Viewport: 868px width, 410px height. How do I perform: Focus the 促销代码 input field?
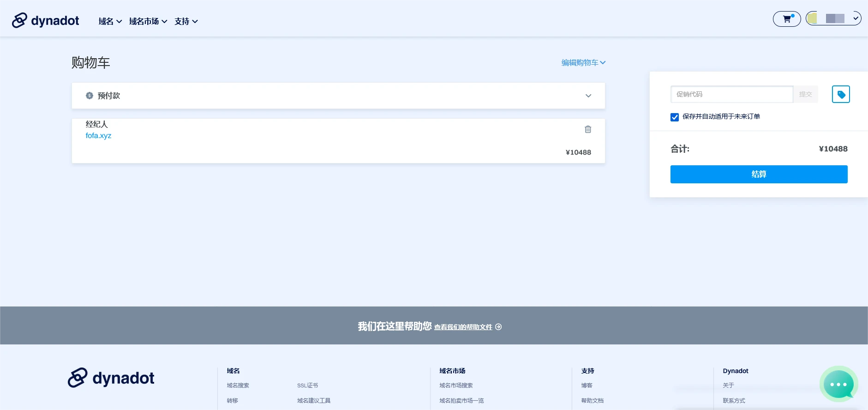[x=731, y=94]
